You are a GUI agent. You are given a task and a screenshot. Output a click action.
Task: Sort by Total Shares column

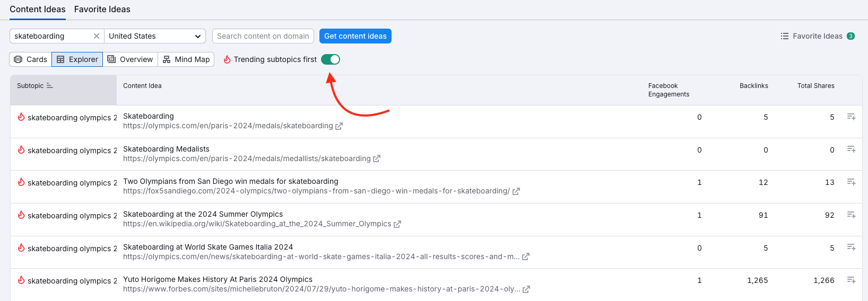[815, 86]
